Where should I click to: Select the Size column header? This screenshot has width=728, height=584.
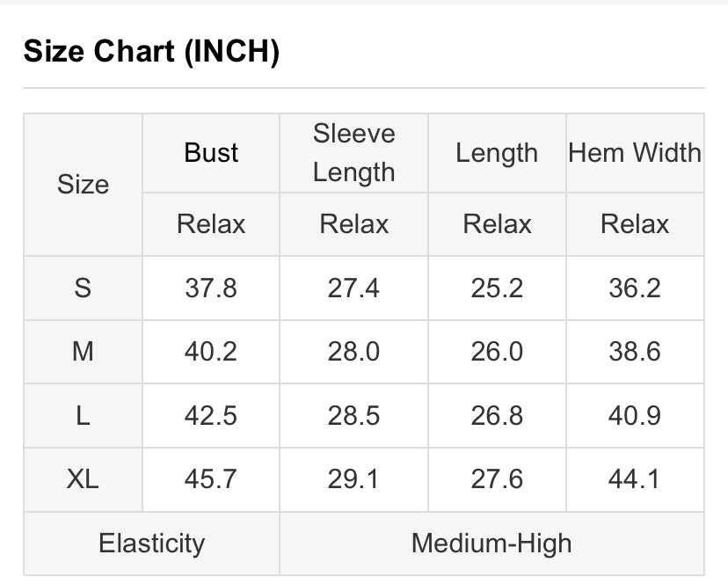pos(83,185)
